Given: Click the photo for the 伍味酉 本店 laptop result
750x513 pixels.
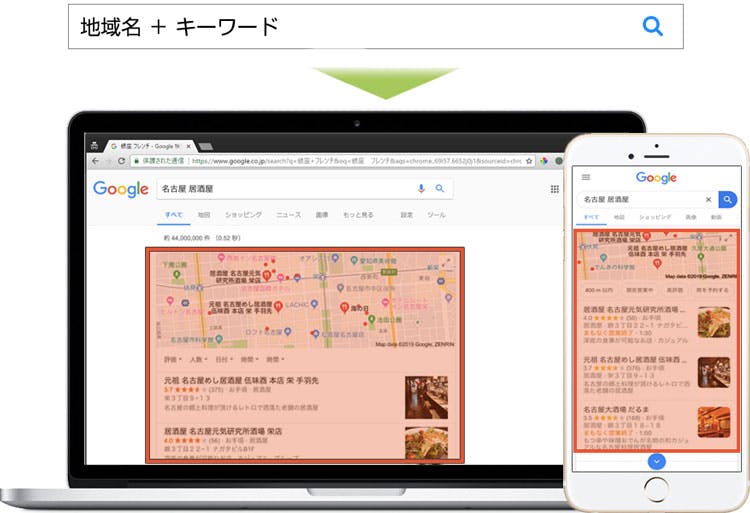Looking at the screenshot, I should point(427,397).
